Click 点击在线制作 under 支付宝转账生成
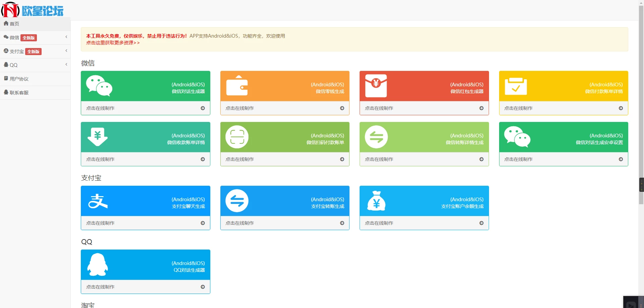The width and height of the screenshot is (644, 308). tap(239, 223)
